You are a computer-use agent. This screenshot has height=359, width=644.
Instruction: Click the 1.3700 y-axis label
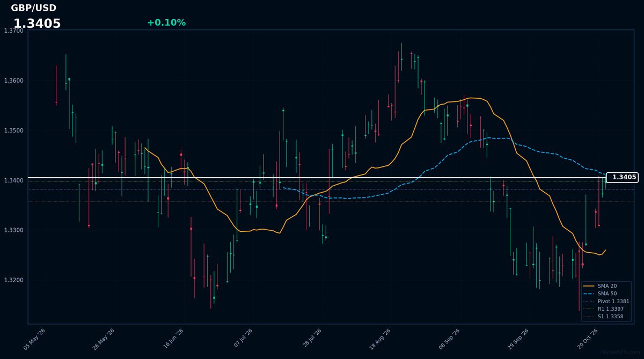[x=13, y=31]
